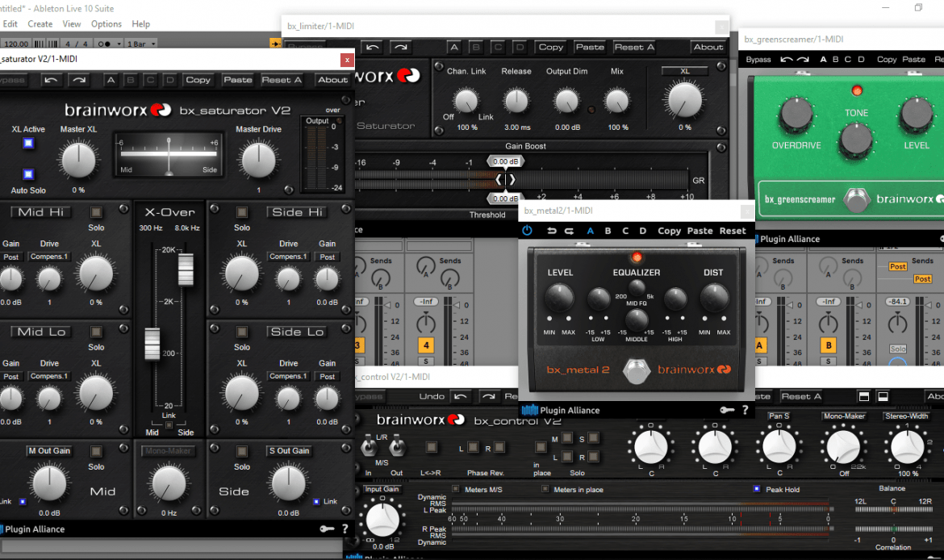Viewport: 944px width, 560px height.
Task: Stomp the bx_greenscreamer pedal footswitch
Action: point(855,199)
